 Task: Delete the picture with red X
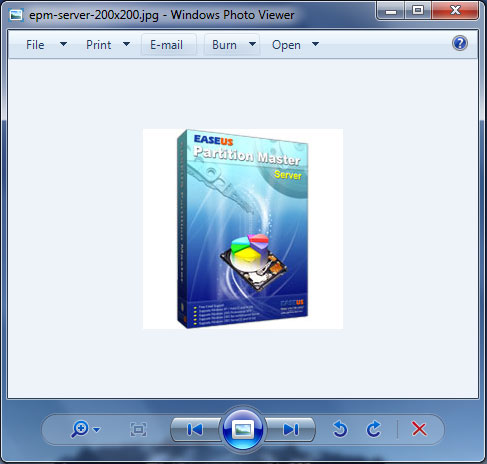(x=419, y=429)
